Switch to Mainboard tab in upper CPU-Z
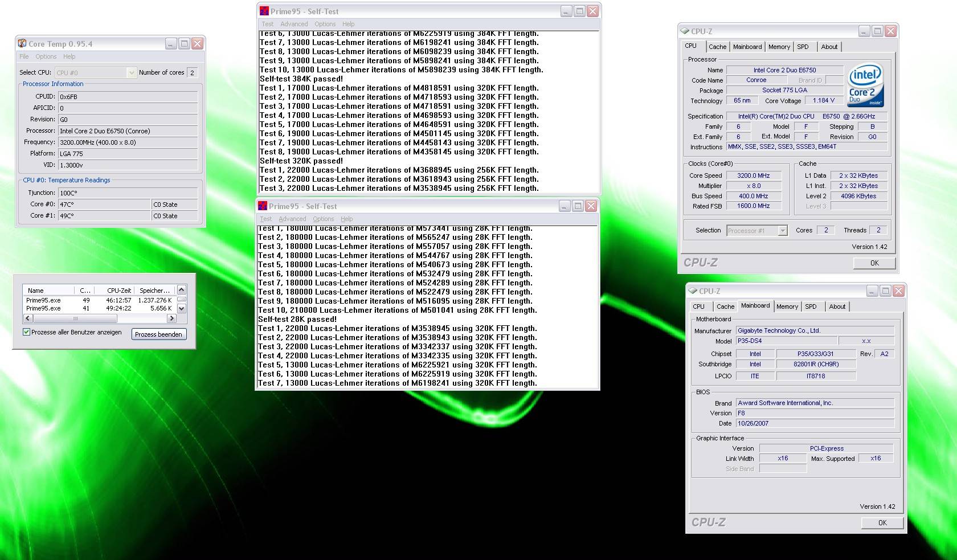The width and height of the screenshot is (957, 560). coord(747,47)
